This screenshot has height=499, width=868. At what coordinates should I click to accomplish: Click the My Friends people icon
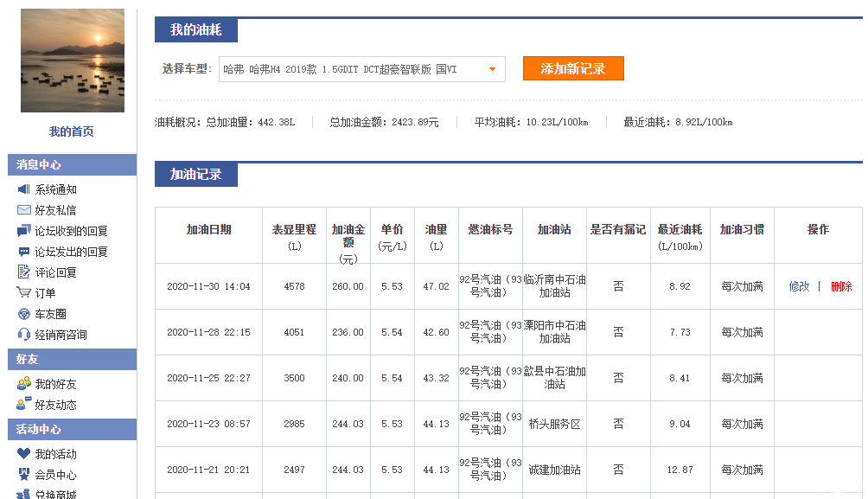pyautogui.click(x=23, y=384)
